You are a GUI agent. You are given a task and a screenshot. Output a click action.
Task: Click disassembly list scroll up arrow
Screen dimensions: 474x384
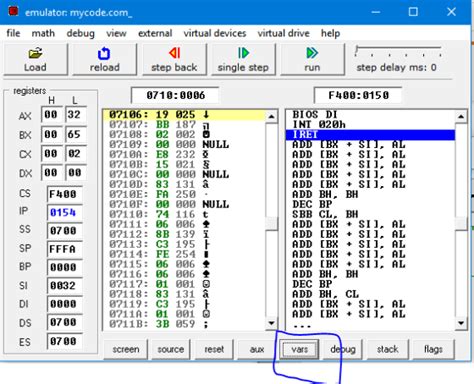(x=461, y=117)
